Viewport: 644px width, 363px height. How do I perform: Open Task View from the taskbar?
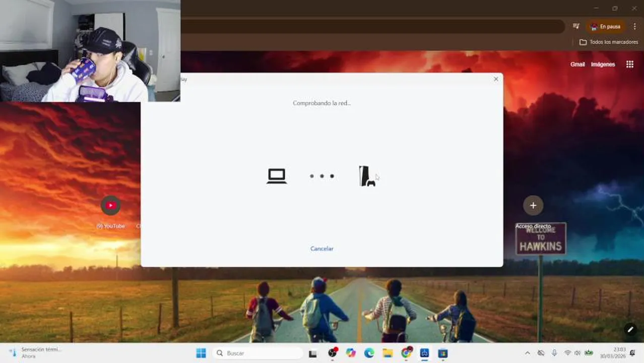tap(313, 353)
